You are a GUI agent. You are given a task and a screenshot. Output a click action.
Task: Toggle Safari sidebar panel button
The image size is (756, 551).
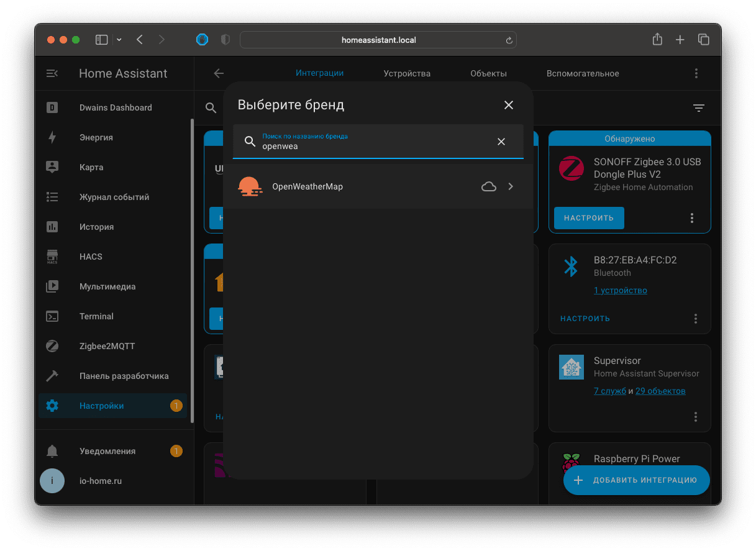102,40
